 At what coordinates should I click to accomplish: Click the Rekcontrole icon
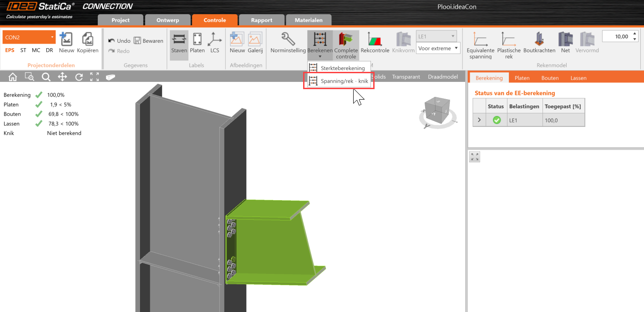click(x=375, y=40)
